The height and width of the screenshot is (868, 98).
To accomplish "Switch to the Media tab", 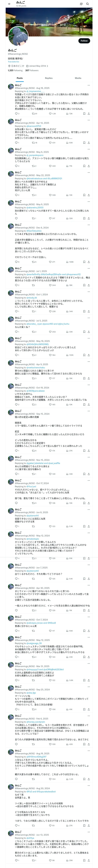I will point(78,78).
